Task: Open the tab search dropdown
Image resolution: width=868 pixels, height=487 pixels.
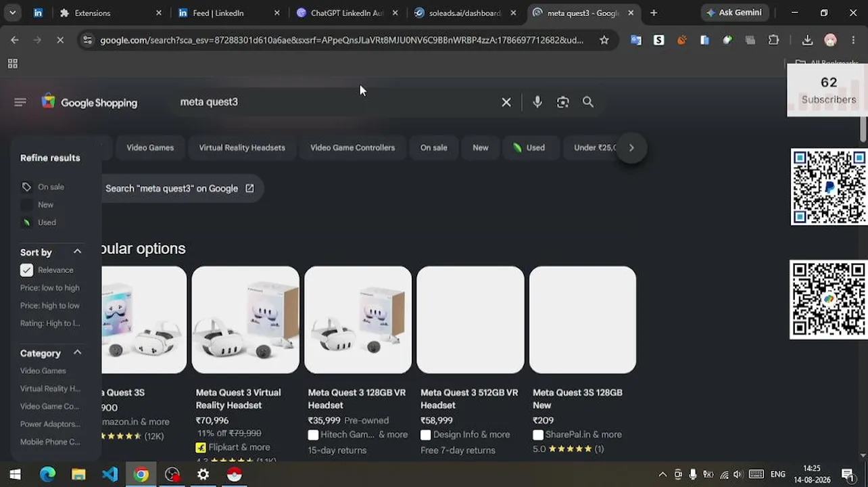Action: (12, 13)
